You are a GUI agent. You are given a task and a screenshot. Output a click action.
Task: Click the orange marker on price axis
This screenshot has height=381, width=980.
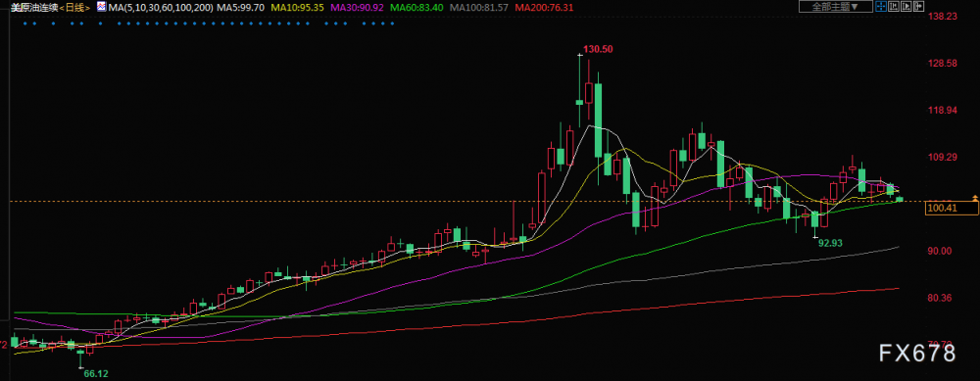[975, 198]
